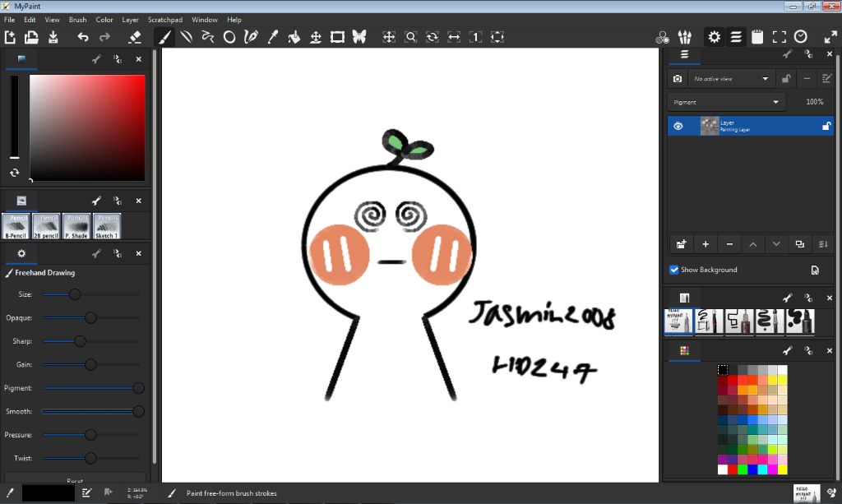Toggle the scratchpad panel icon in toolbar
The height and width of the screenshot is (504, 842).
coord(757,37)
